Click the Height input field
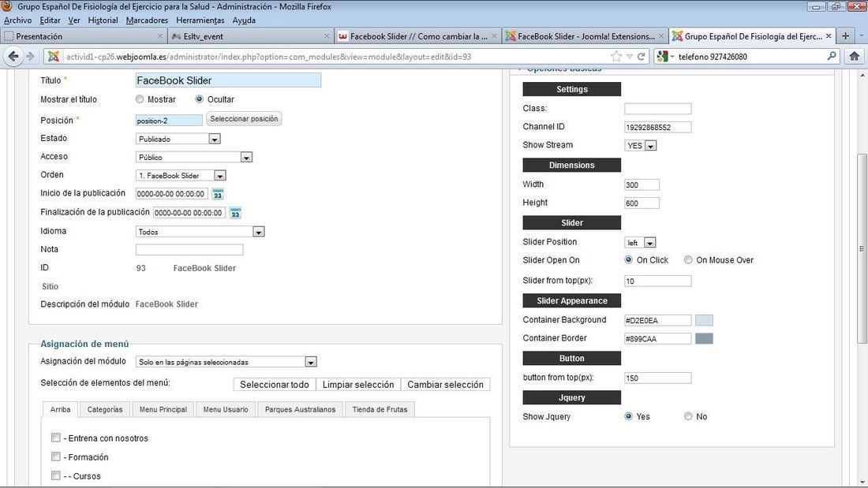868x488 pixels. click(642, 203)
